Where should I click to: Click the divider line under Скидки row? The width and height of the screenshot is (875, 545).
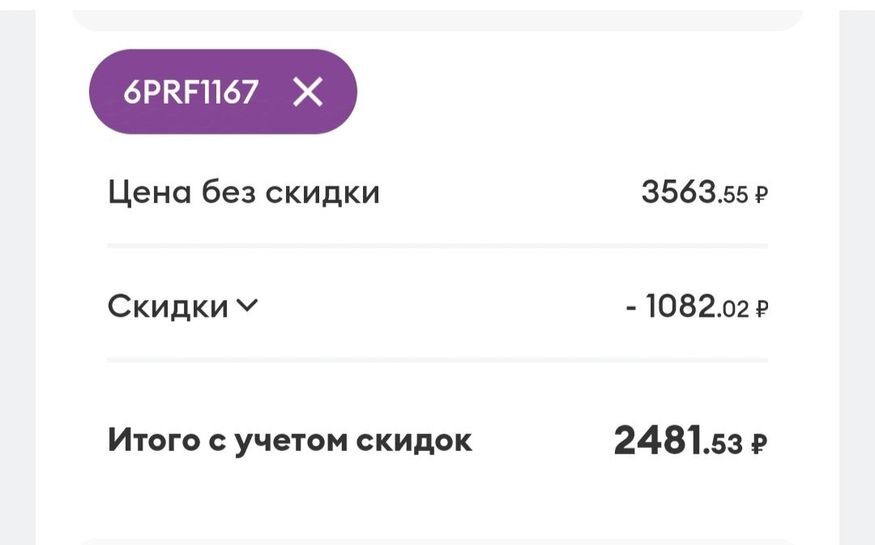(437, 360)
